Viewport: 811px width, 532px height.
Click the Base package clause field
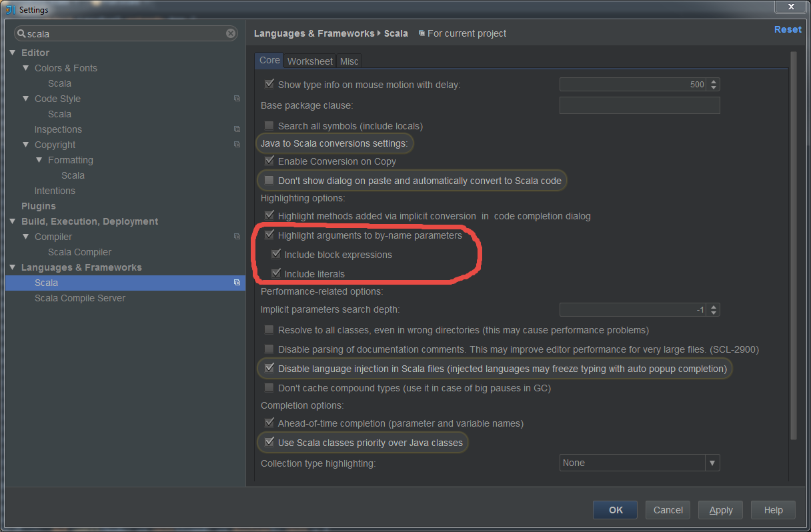coord(640,105)
